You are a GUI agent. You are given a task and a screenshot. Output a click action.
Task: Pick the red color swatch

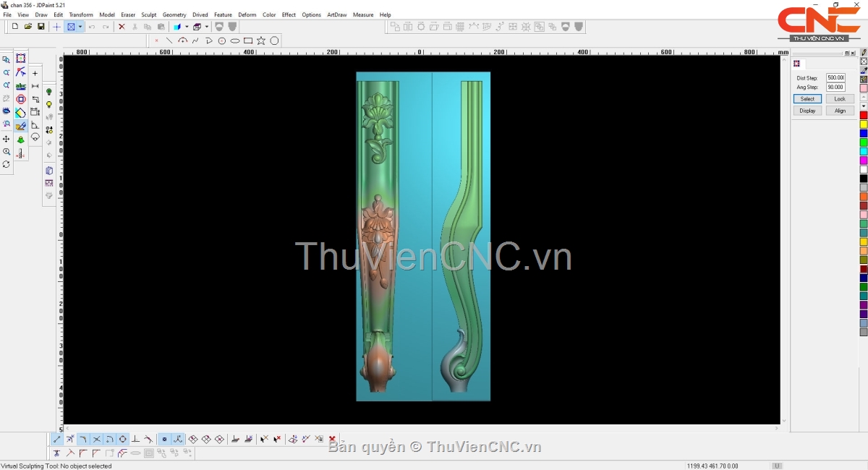863,115
